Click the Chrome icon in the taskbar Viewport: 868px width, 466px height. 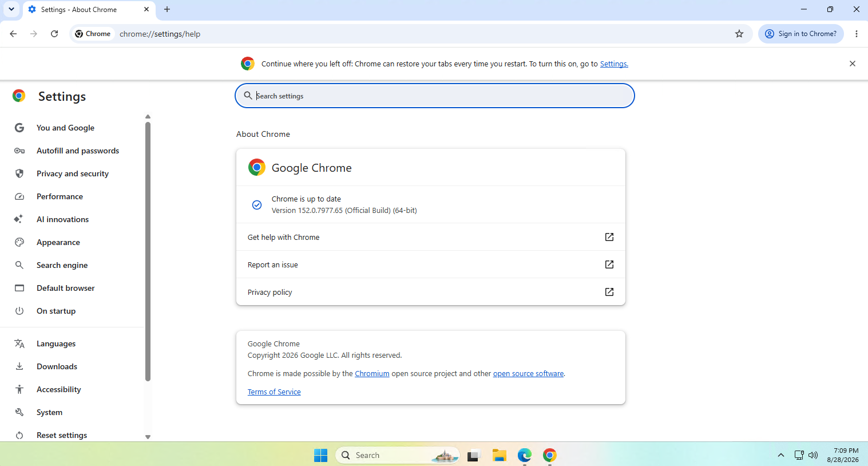(x=550, y=455)
